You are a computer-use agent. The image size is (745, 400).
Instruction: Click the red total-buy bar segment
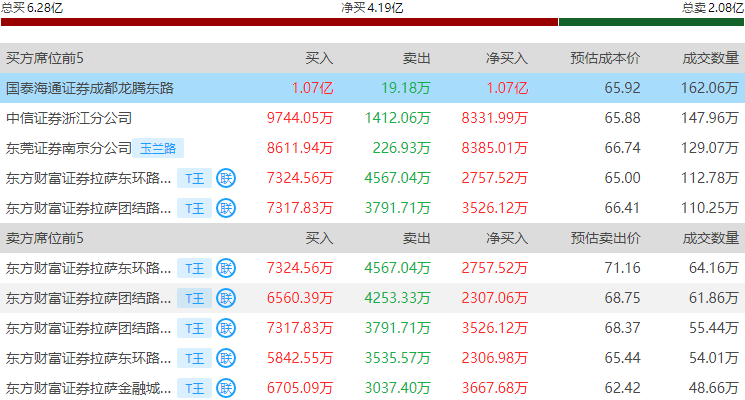click(x=279, y=22)
